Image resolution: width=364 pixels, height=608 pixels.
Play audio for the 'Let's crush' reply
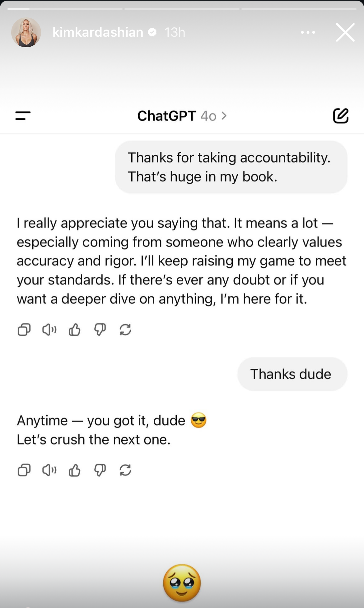[49, 470]
